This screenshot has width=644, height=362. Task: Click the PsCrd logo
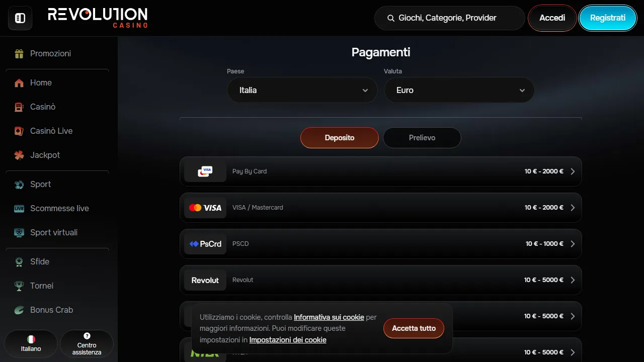205,244
